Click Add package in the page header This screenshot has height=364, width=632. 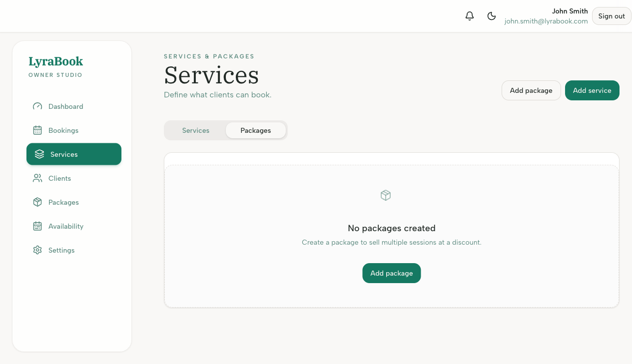tap(531, 90)
